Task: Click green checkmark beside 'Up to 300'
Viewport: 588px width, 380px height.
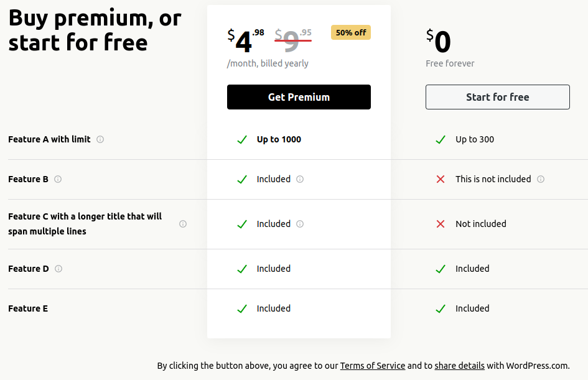Action: click(x=441, y=139)
